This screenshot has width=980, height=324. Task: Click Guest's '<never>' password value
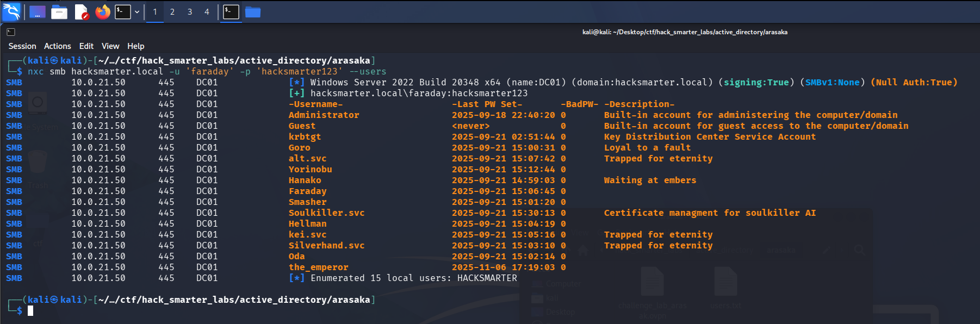tap(470, 126)
